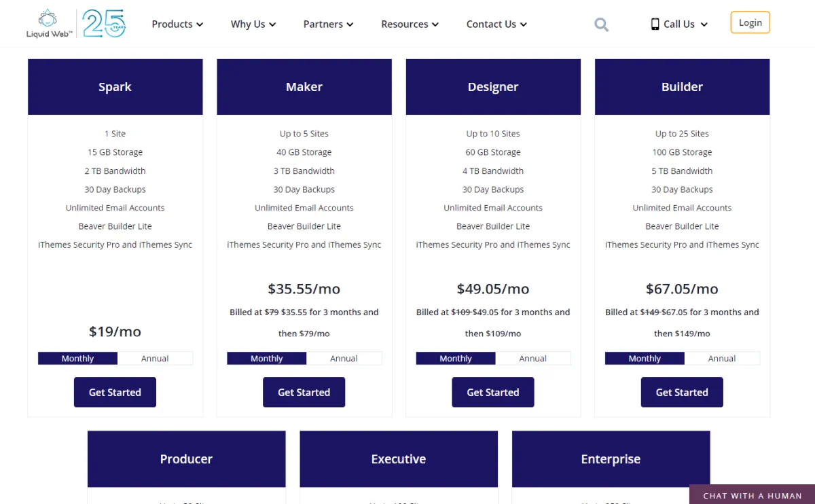Expand the Call Us dropdown arrow
Image resolution: width=815 pixels, height=504 pixels.
click(x=704, y=24)
